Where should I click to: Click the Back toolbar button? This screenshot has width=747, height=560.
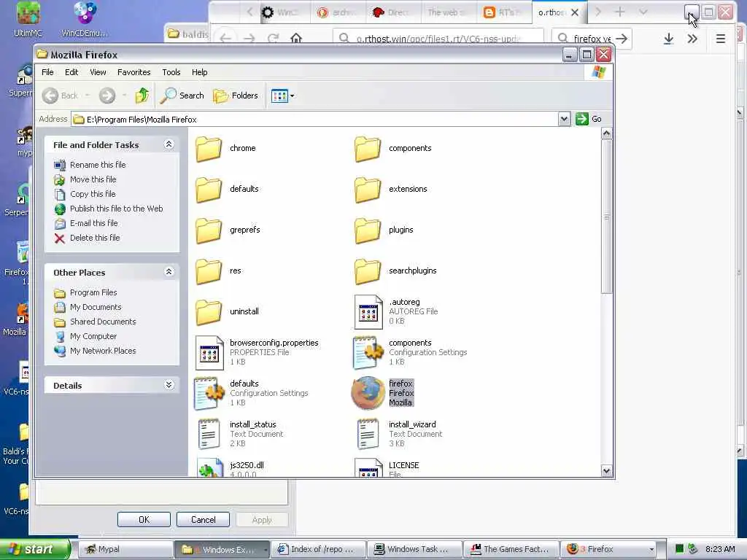pyautogui.click(x=60, y=96)
